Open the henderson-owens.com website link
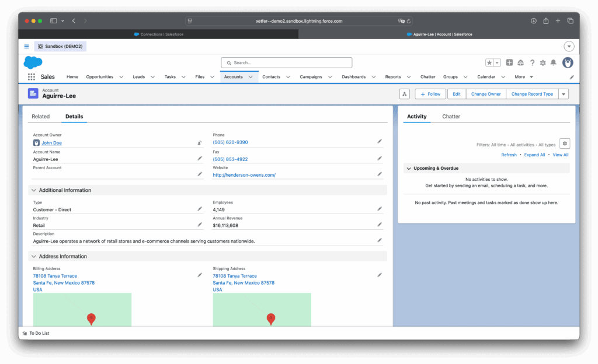 (244, 175)
